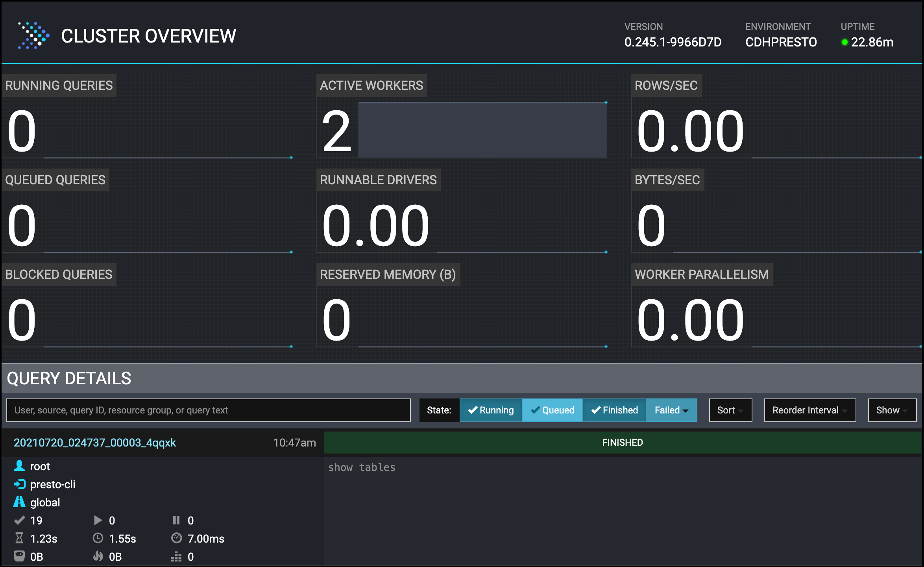The width and height of the screenshot is (924, 567).
Task: Click the queued splits pause icon
Action: (176, 521)
